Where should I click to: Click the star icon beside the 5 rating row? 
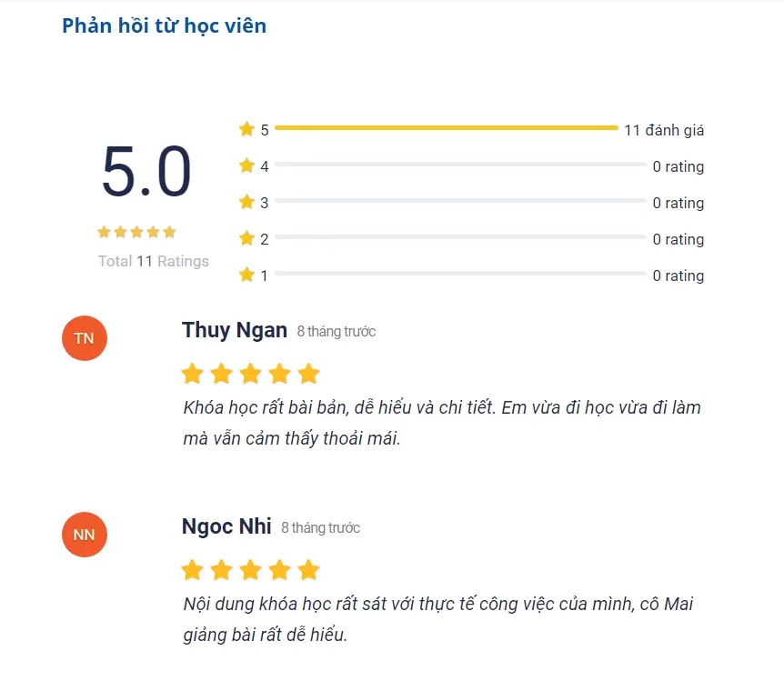coord(246,129)
